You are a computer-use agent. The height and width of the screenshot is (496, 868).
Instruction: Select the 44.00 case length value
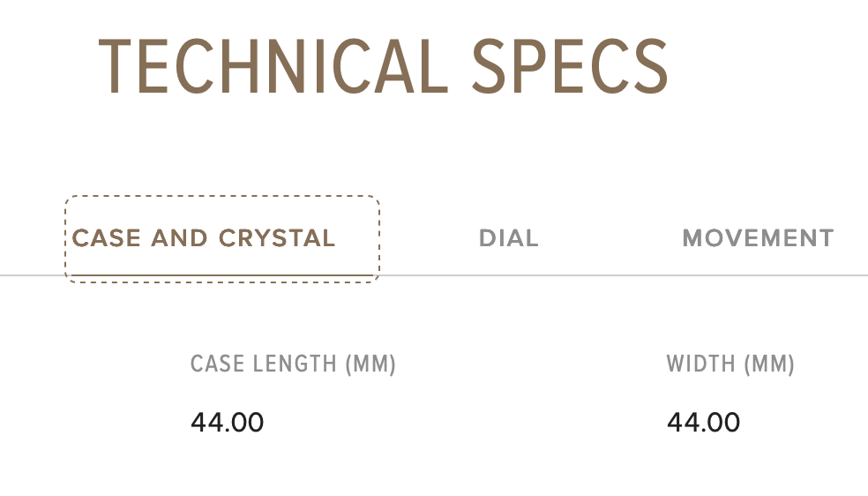(x=227, y=423)
